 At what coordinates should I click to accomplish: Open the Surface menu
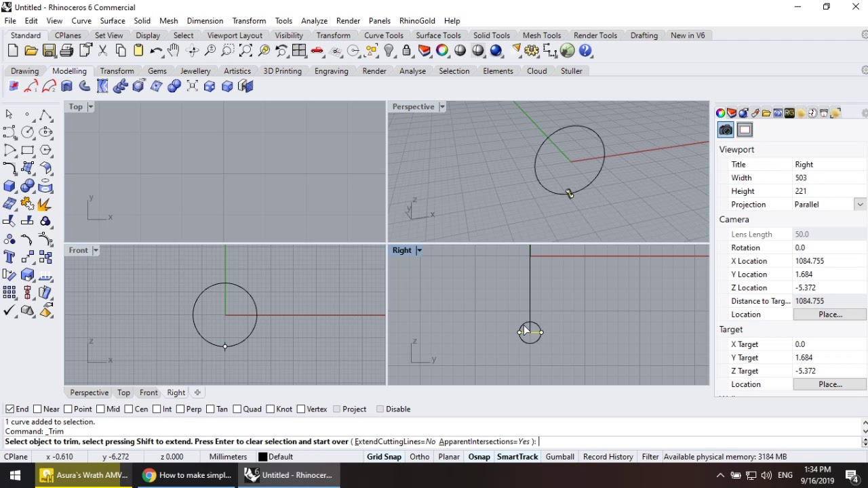coord(113,21)
